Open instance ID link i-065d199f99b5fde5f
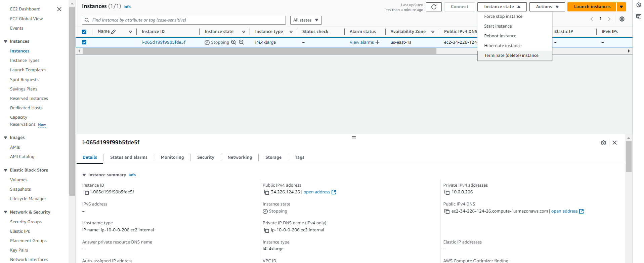Image resolution: width=644 pixels, height=263 pixels. (x=164, y=42)
